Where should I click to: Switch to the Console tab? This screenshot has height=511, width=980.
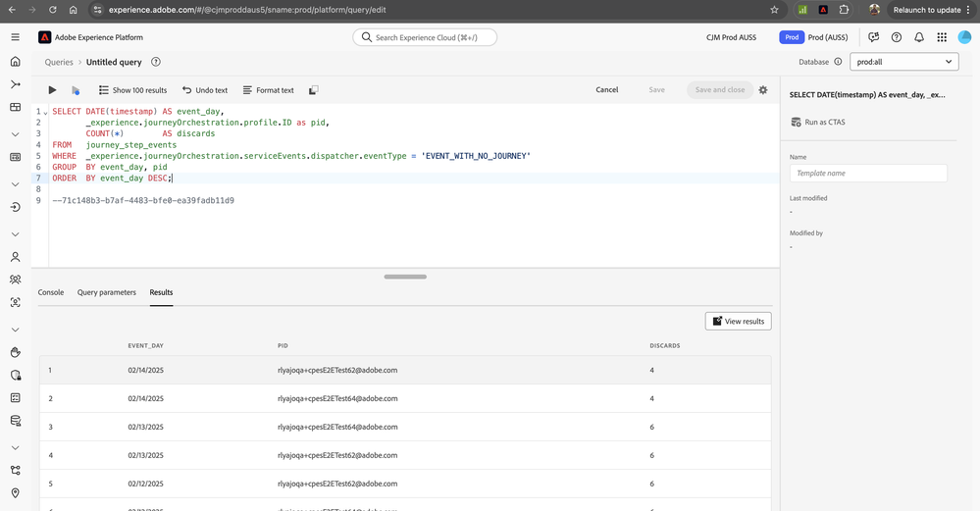[x=51, y=292]
